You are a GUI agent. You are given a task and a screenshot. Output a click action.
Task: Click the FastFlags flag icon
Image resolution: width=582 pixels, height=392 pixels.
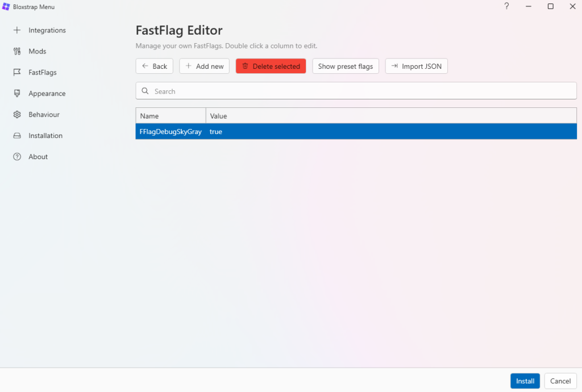click(x=17, y=73)
